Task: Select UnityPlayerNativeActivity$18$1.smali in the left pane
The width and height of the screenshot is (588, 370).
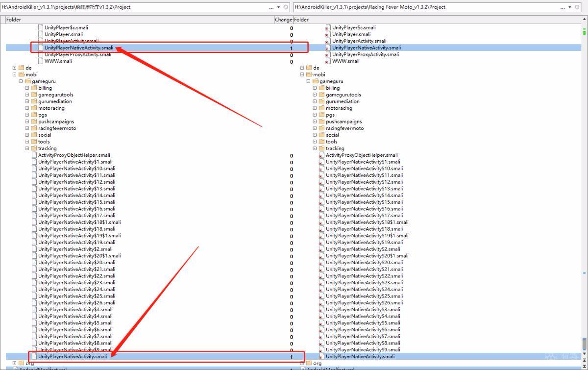Action: [x=79, y=222]
